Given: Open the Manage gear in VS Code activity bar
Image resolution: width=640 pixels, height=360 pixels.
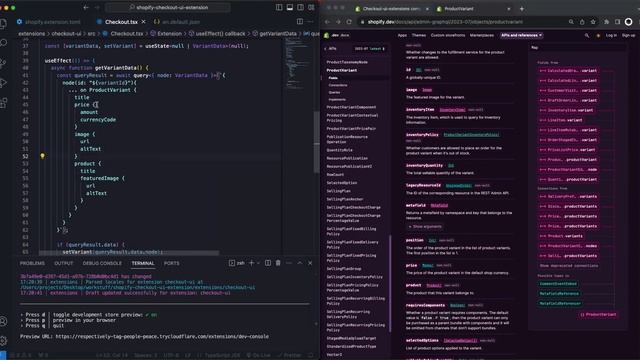Looking at the screenshot, I should tap(4, 340).
